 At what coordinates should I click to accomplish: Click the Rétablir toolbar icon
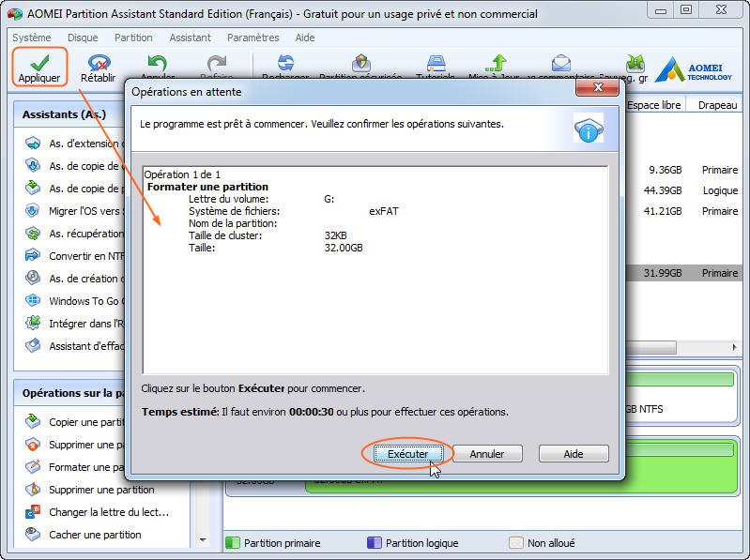click(98, 63)
